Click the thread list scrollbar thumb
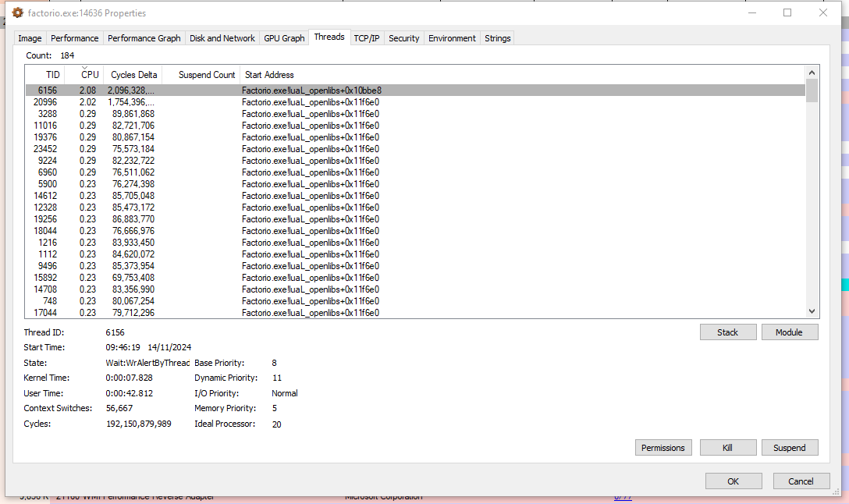 [812, 91]
